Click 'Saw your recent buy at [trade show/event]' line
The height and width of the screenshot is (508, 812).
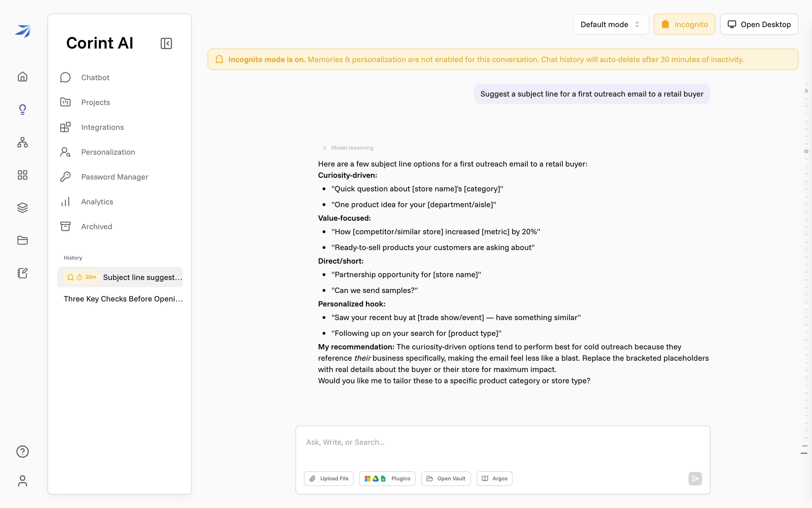tap(456, 317)
